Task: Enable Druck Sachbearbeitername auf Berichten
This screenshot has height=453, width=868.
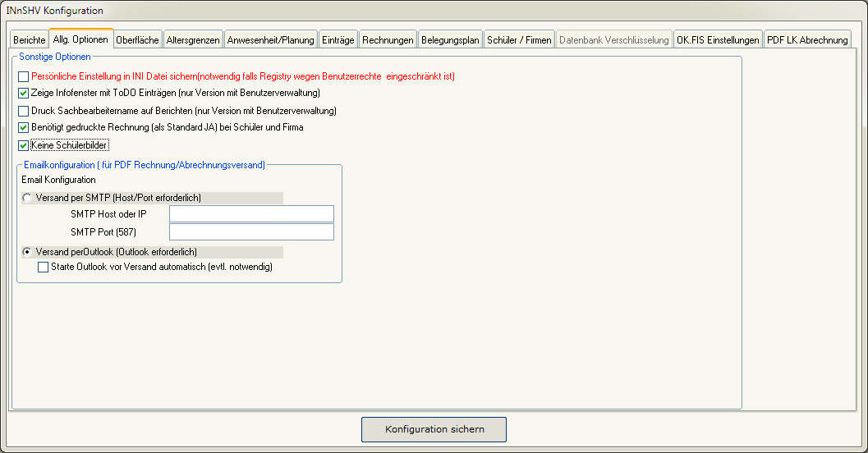Action: pos(24,111)
